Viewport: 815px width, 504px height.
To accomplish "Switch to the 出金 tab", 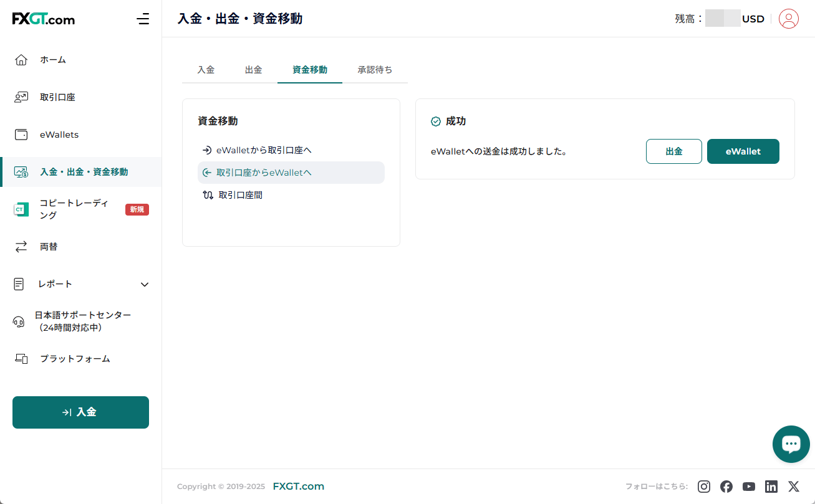I will click(253, 70).
